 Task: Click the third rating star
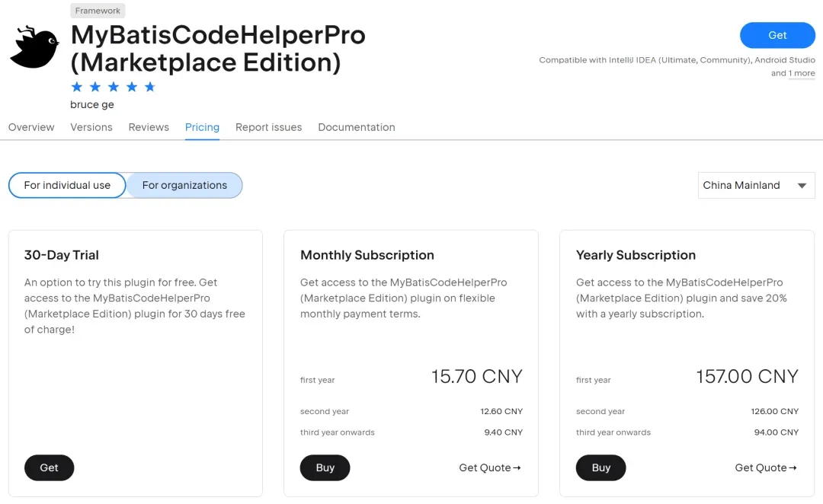pos(114,87)
